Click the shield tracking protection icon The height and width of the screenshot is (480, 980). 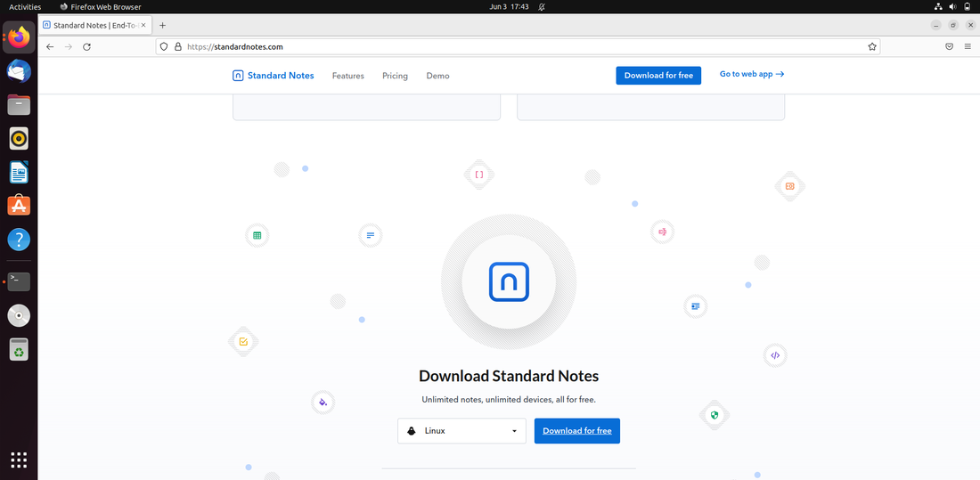click(x=164, y=47)
